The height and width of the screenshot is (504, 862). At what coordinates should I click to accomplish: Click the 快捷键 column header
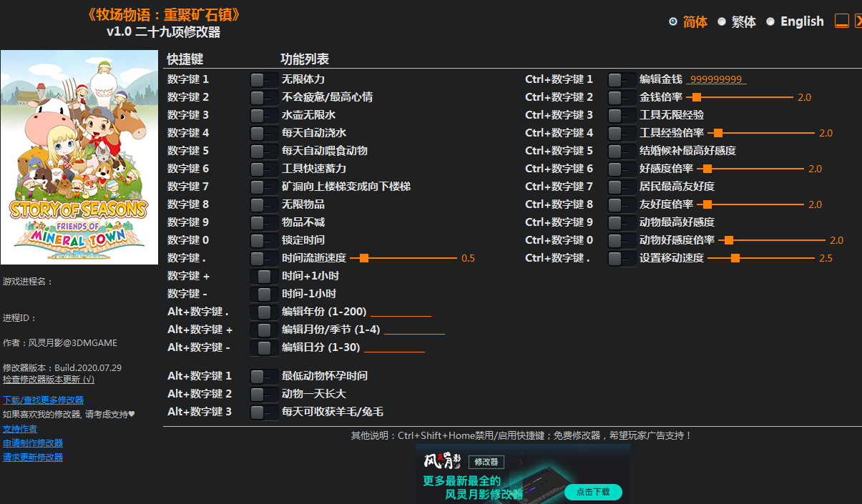(185, 59)
